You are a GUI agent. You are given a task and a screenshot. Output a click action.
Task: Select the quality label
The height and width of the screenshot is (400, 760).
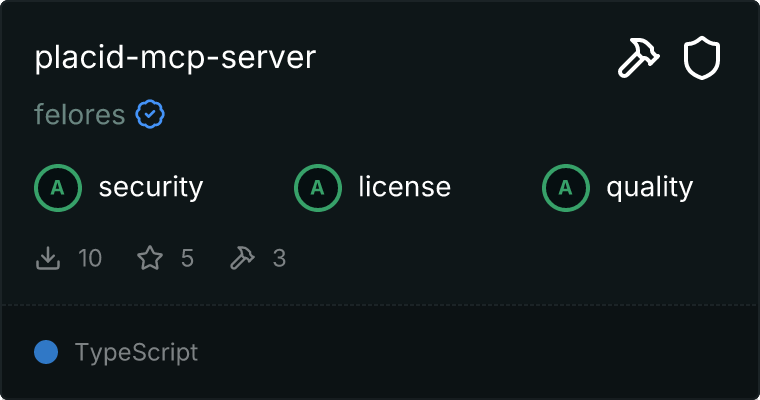[649, 188]
